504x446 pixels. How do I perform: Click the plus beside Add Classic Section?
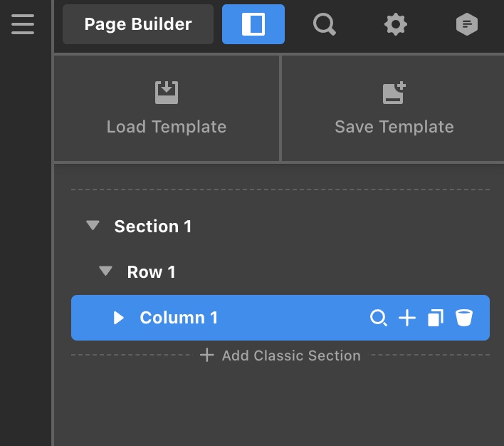point(206,355)
